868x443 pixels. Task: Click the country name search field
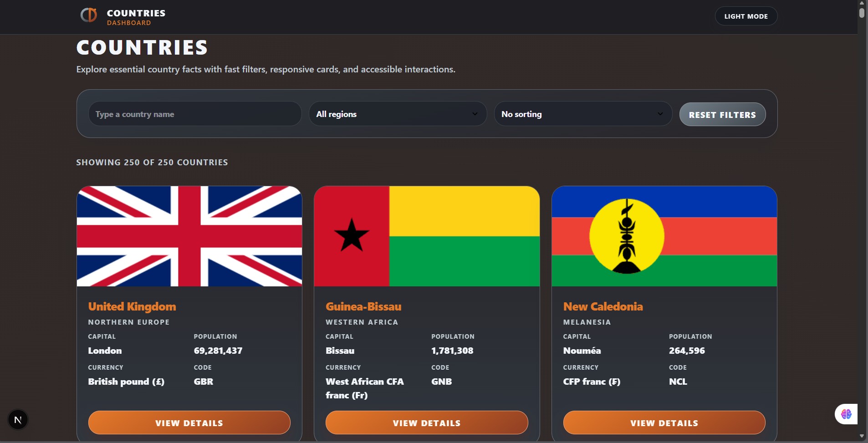(195, 114)
